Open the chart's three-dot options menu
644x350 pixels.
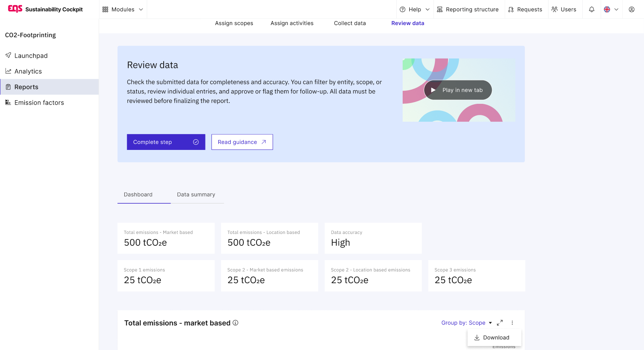pos(512,323)
